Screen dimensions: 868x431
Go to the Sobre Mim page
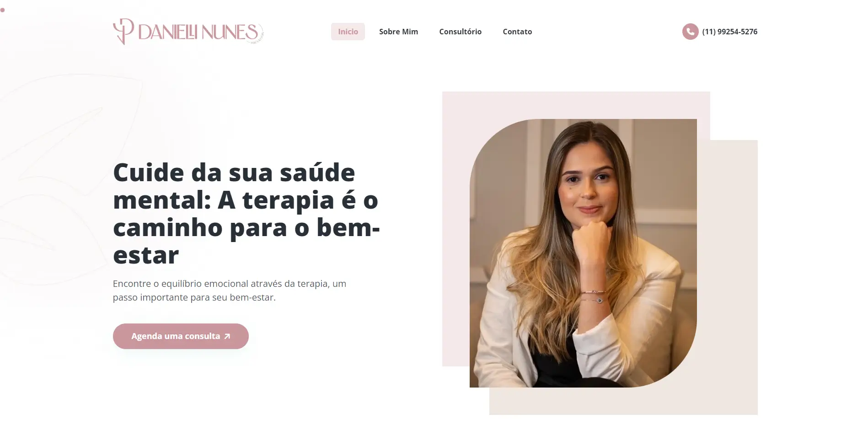coord(398,32)
